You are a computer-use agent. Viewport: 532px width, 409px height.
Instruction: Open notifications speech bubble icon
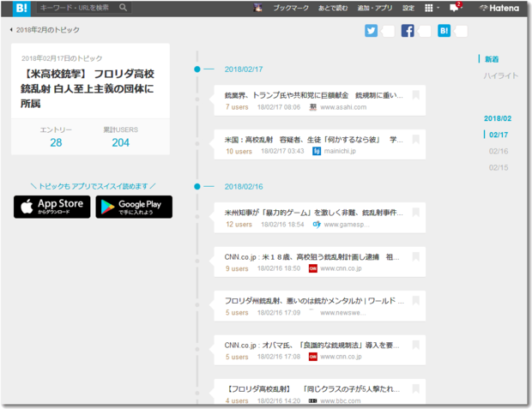pos(454,8)
